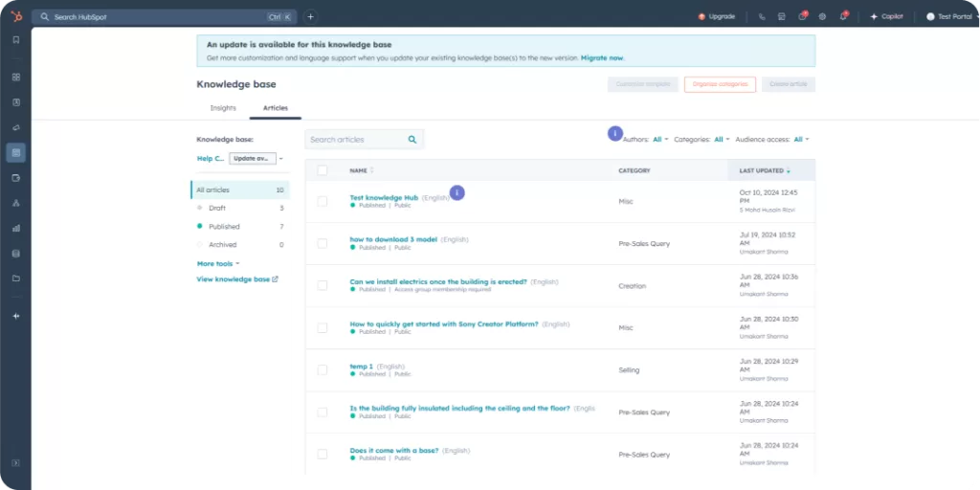980x490 pixels.
Task: Click the magnifier icon in Search articles box
Action: (412, 140)
